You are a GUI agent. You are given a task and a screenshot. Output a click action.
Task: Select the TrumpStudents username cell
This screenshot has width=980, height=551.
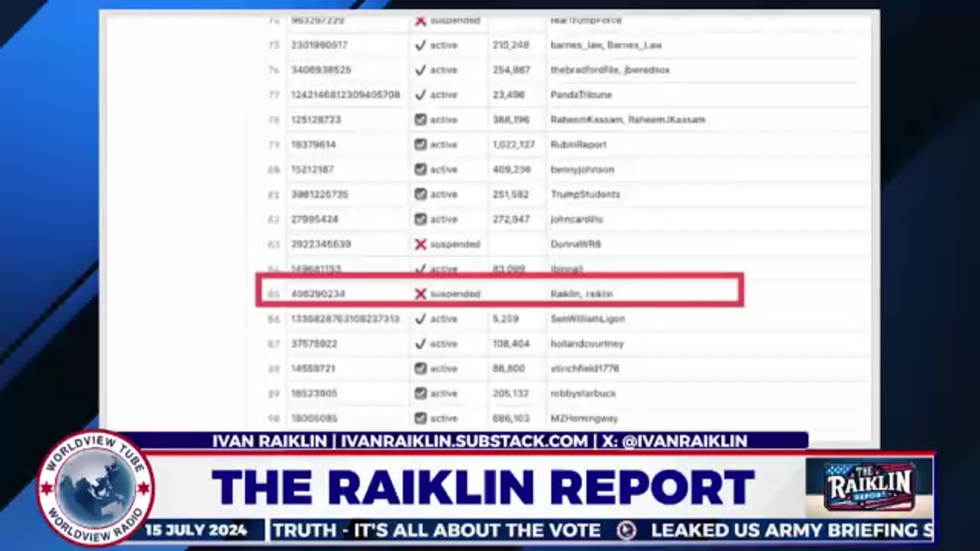coord(586,194)
